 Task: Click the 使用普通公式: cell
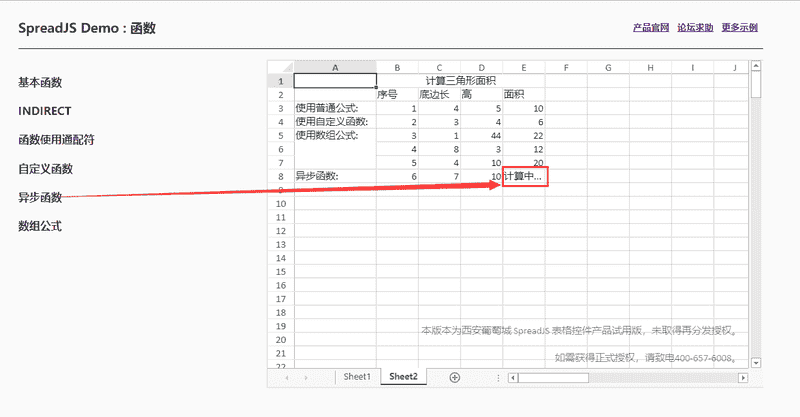pyautogui.click(x=335, y=108)
